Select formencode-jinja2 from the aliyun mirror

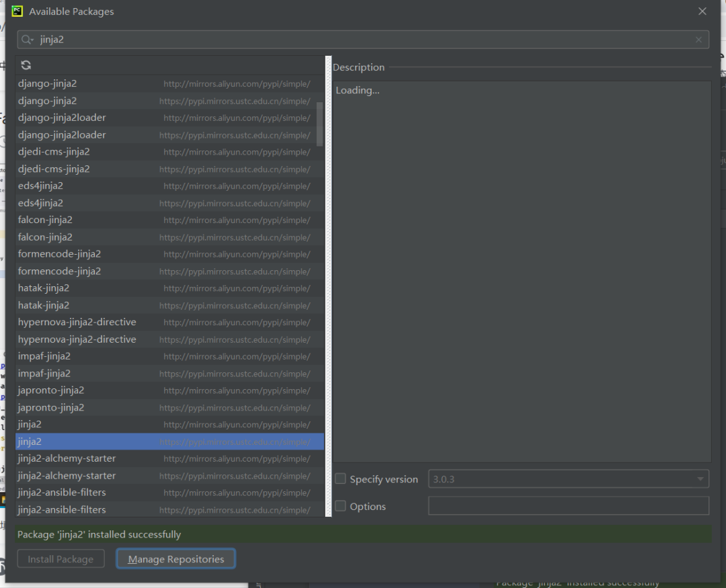(169, 254)
